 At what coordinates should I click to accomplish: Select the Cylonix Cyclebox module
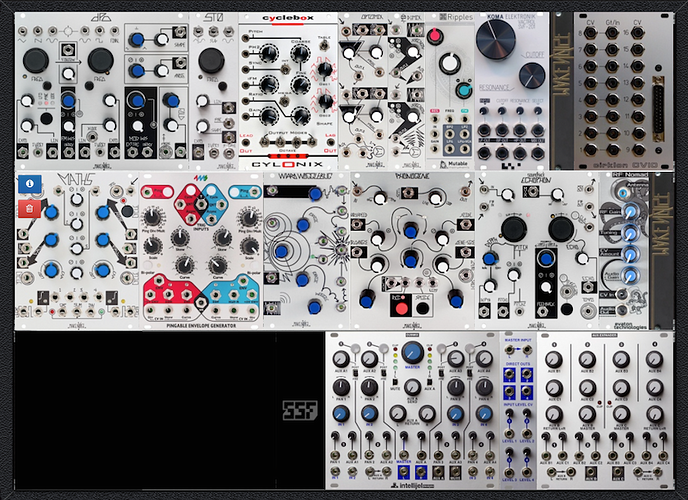tap(288, 91)
